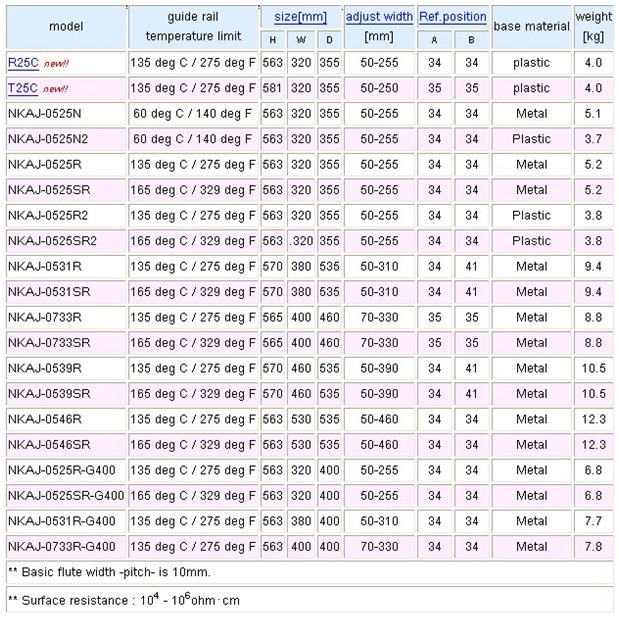Click weight 5.1 in NKAJ-0525N row
Viewport: 619px width, 617px height.
coord(593,114)
